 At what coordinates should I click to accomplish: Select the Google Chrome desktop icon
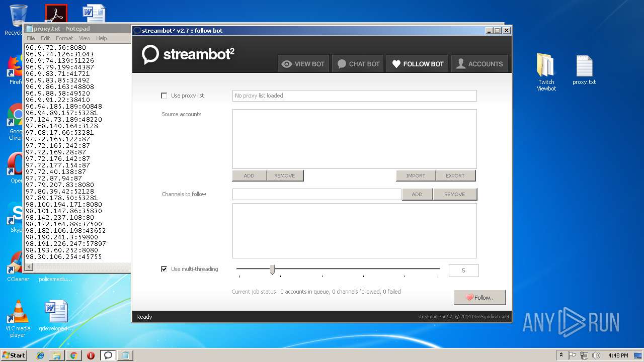15,122
